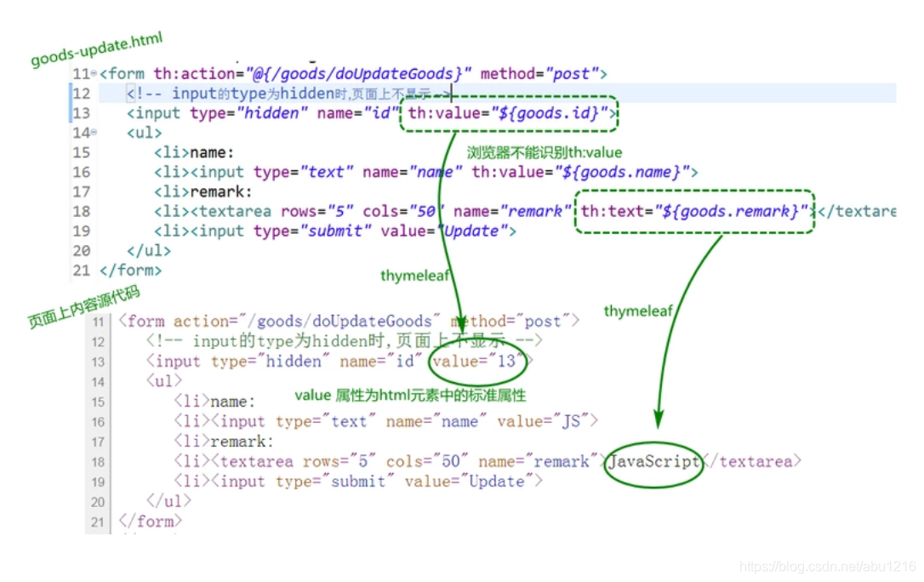Click action="/goods/doUpdateGoods" in the page source
The width and height of the screenshot is (924, 582).
coord(306,321)
